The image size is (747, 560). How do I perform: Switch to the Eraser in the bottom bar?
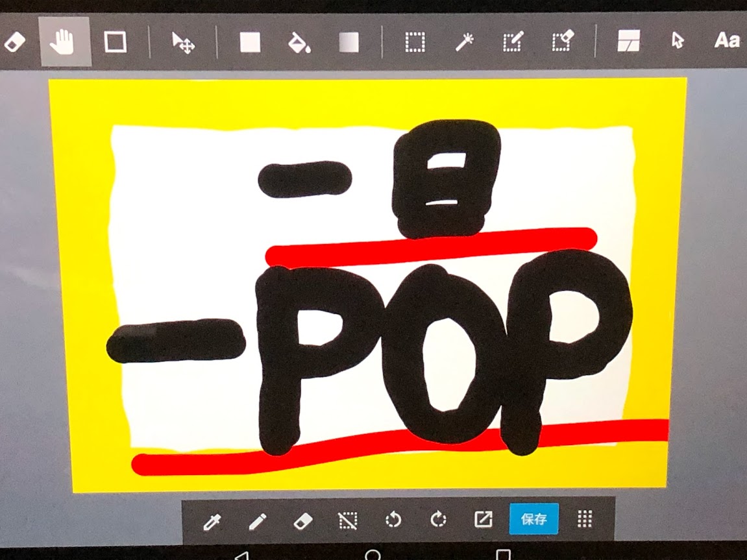302,519
